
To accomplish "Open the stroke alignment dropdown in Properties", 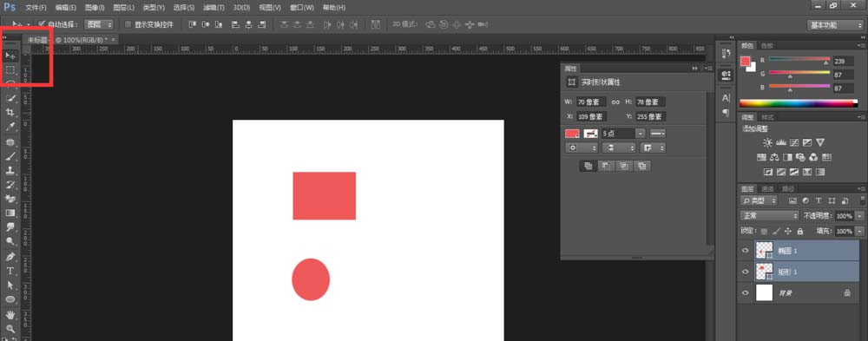I will (582, 148).
